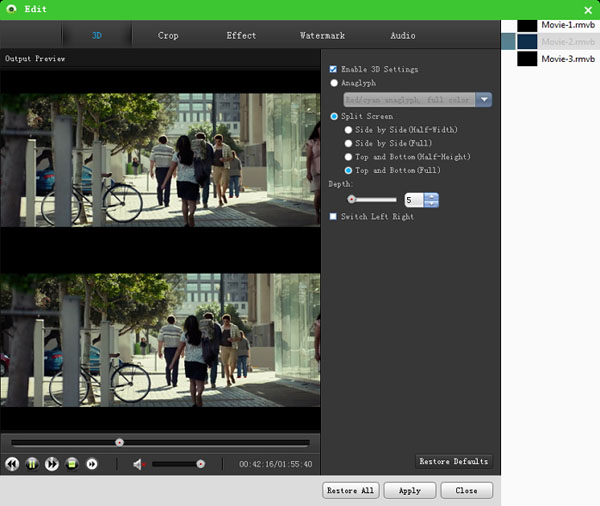600x506 pixels.
Task: Mute audio with the speaker icon
Action: tap(138, 464)
